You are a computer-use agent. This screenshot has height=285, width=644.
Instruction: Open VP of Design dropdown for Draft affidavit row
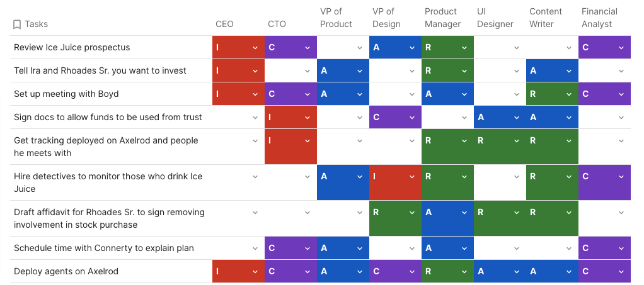click(x=411, y=213)
